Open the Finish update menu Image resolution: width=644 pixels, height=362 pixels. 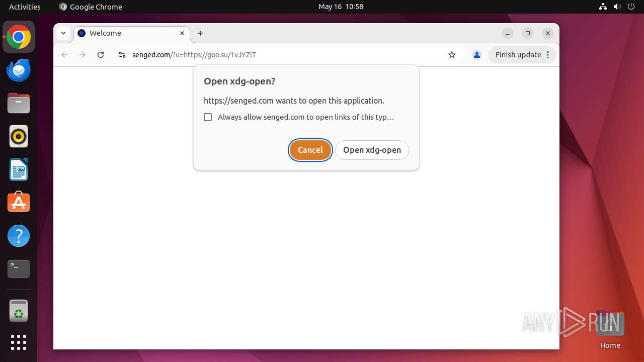pyautogui.click(x=522, y=55)
